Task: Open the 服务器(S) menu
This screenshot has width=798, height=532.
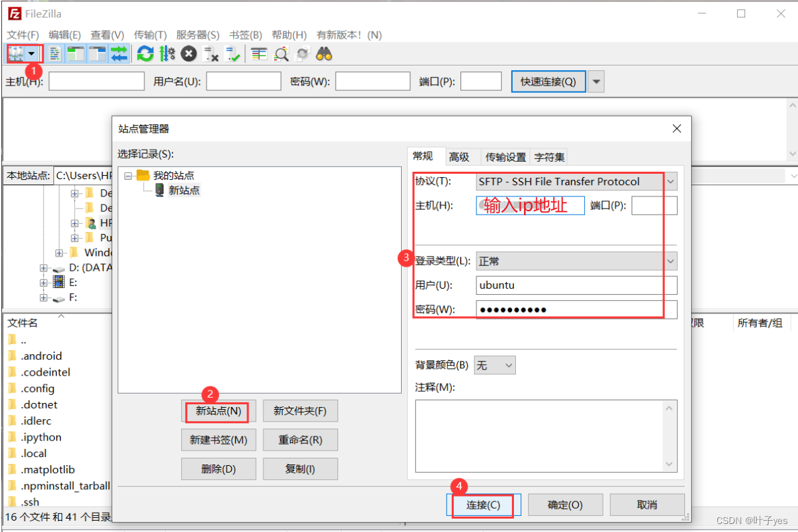Action: (197, 35)
